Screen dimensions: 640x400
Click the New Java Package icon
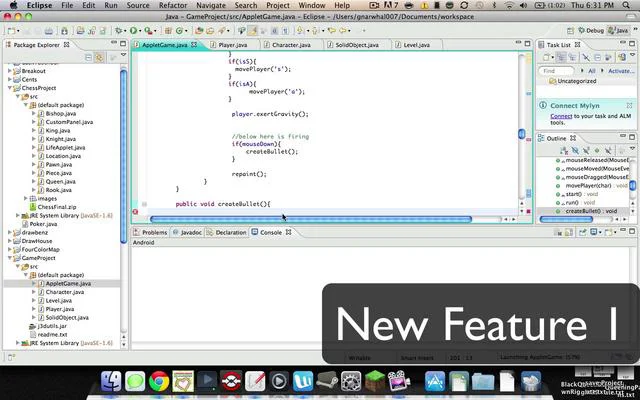coord(168,31)
